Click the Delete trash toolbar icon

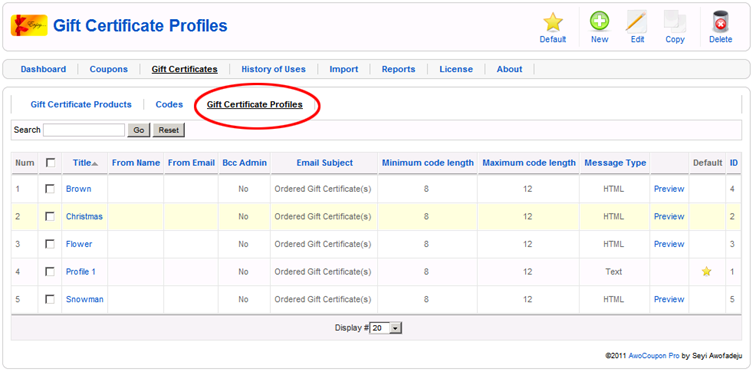720,22
